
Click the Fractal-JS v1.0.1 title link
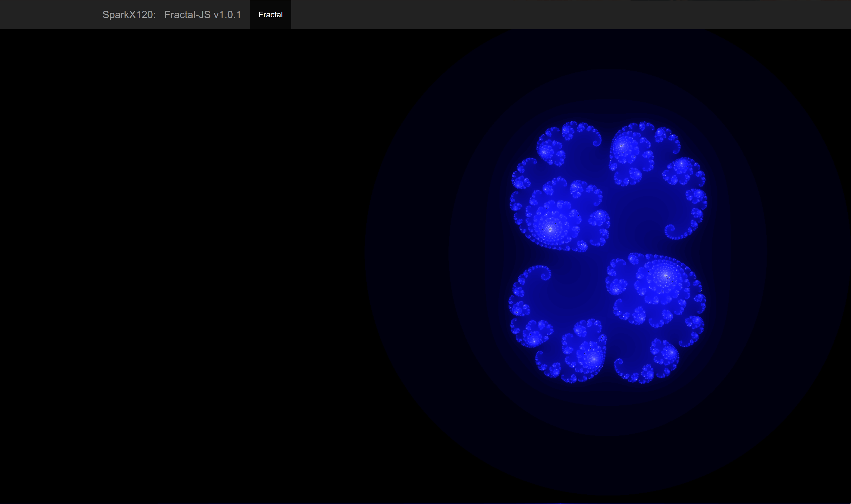coord(202,14)
